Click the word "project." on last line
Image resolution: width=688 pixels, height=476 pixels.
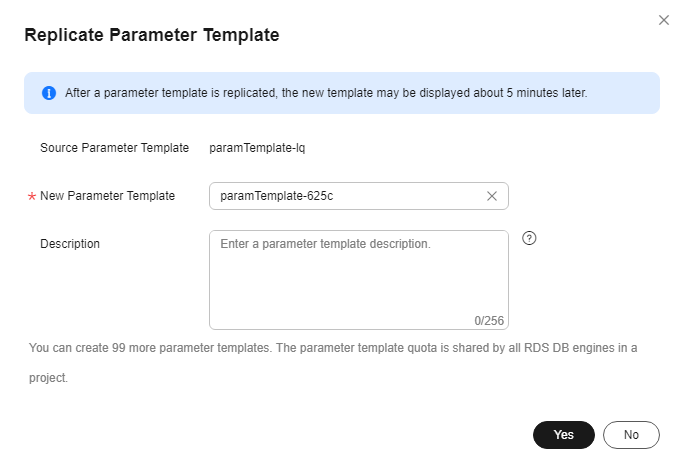[48, 379]
